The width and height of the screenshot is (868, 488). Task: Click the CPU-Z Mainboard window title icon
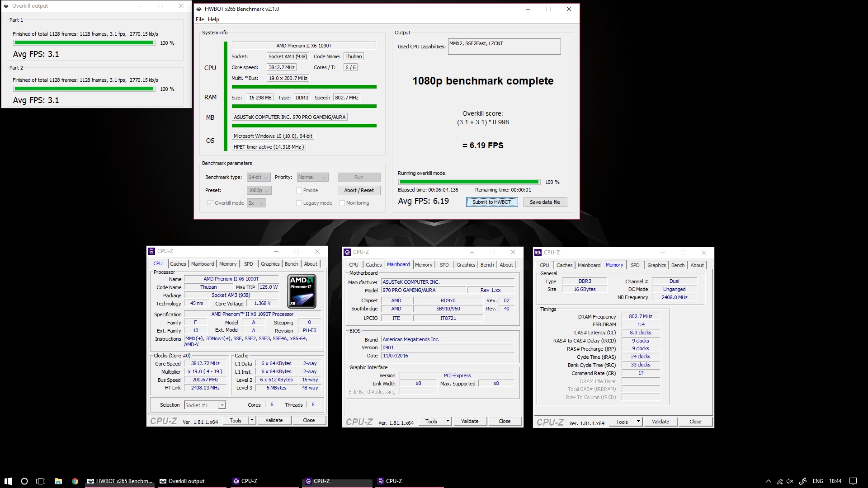click(x=347, y=252)
